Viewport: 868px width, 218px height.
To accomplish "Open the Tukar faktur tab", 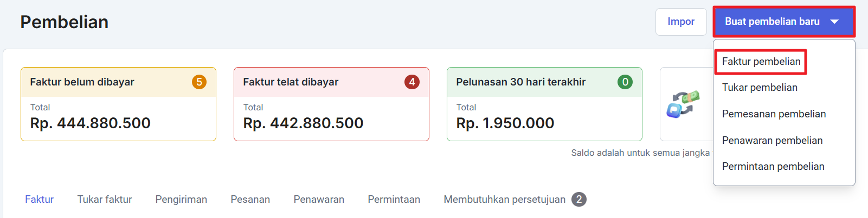I will pos(105,200).
